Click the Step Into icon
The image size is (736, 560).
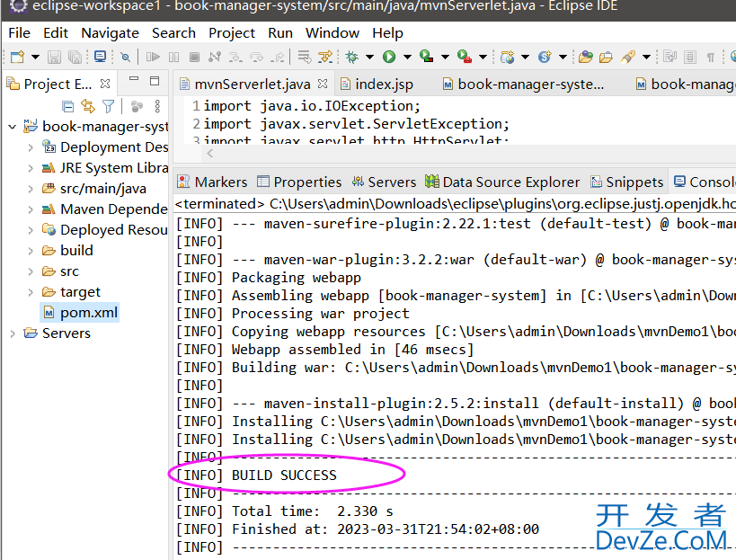coord(235,57)
